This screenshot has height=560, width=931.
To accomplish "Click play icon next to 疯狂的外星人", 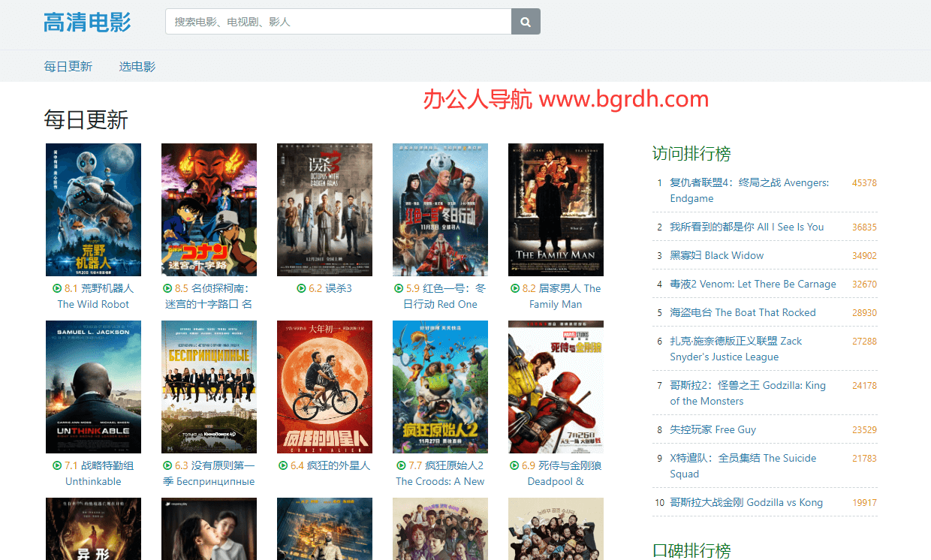I will coord(283,465).
